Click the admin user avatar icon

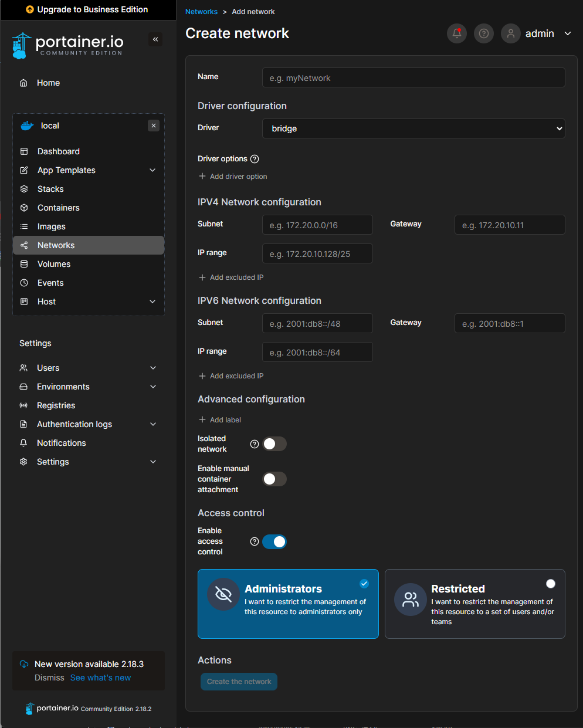(x=510, y=33)
